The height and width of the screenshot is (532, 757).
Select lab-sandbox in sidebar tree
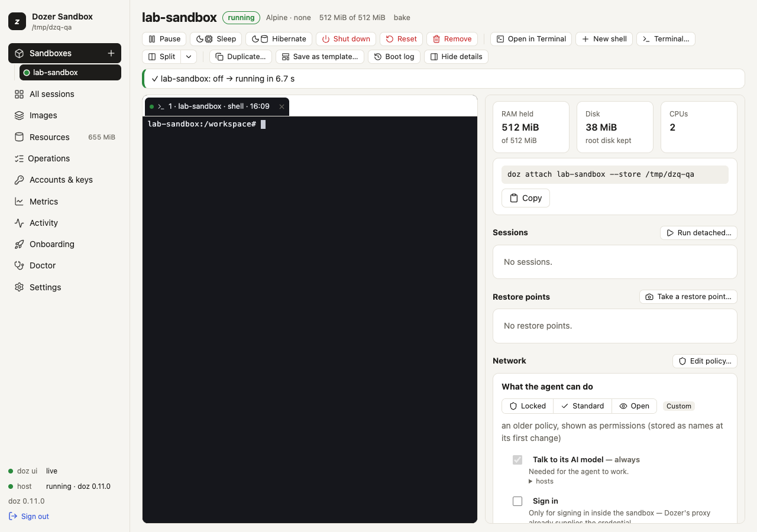click(x=70, y=73)
